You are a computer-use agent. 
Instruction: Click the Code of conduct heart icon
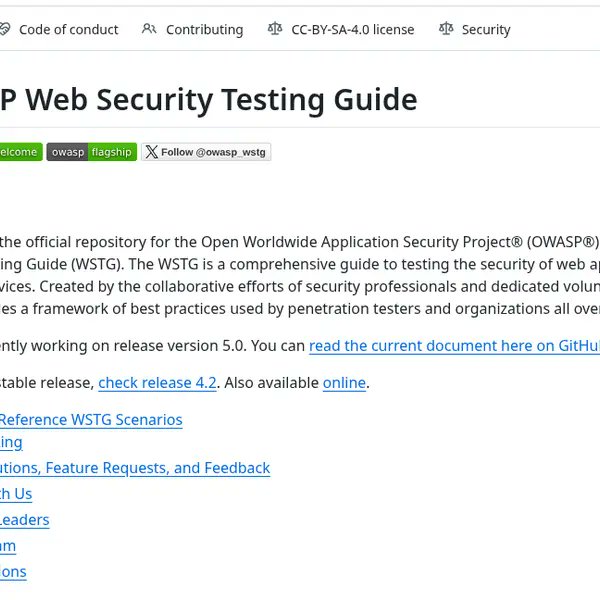5,29
